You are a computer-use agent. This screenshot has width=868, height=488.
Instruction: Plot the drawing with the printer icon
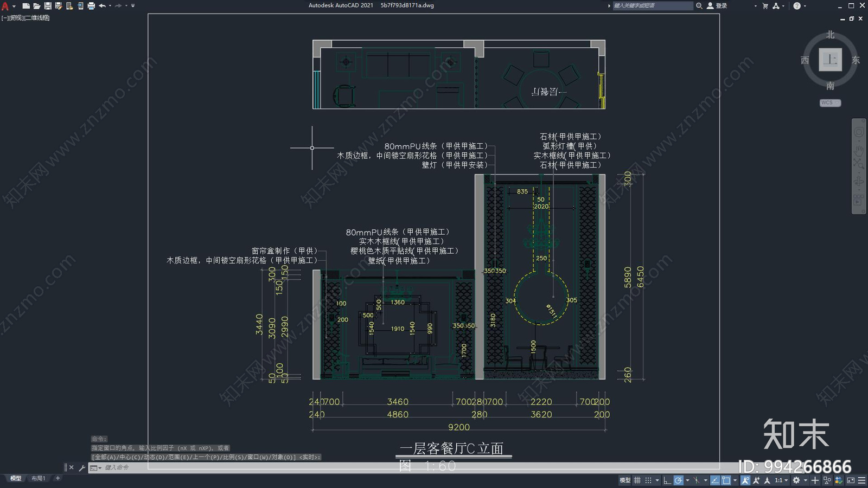point(91,6)
